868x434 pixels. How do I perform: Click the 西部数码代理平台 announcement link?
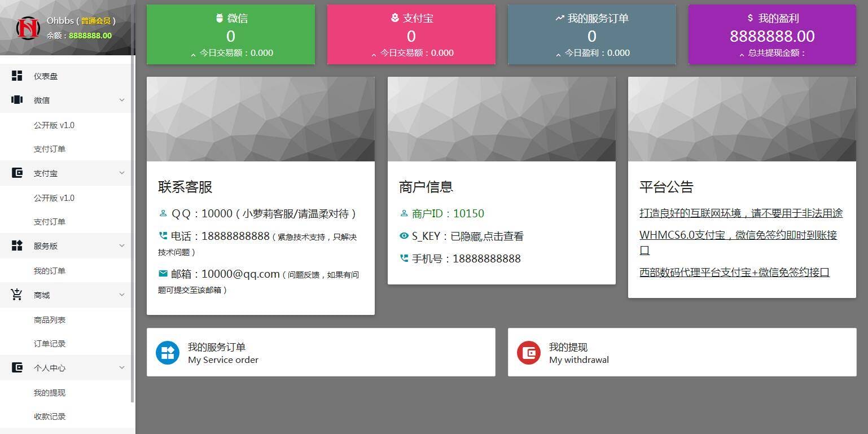[x=734, y=272]
